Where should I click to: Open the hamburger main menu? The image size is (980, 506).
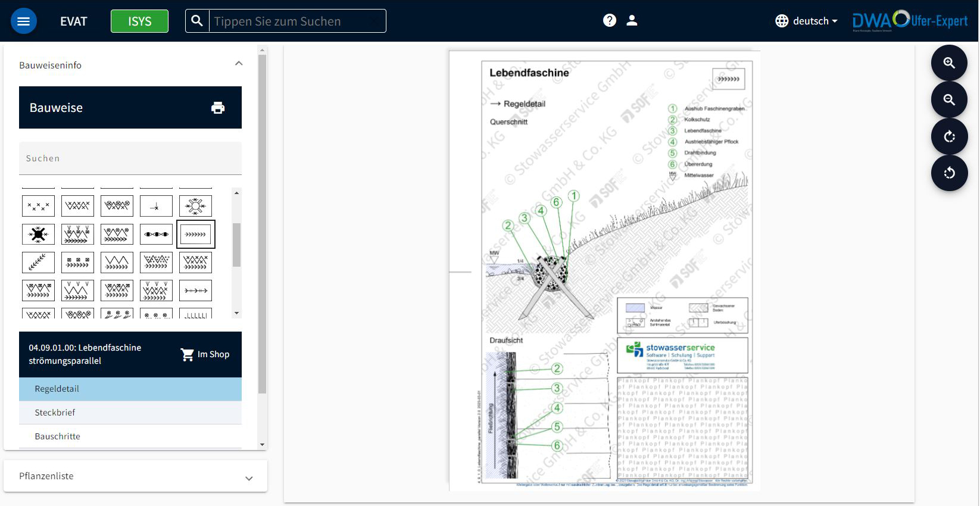24,21
